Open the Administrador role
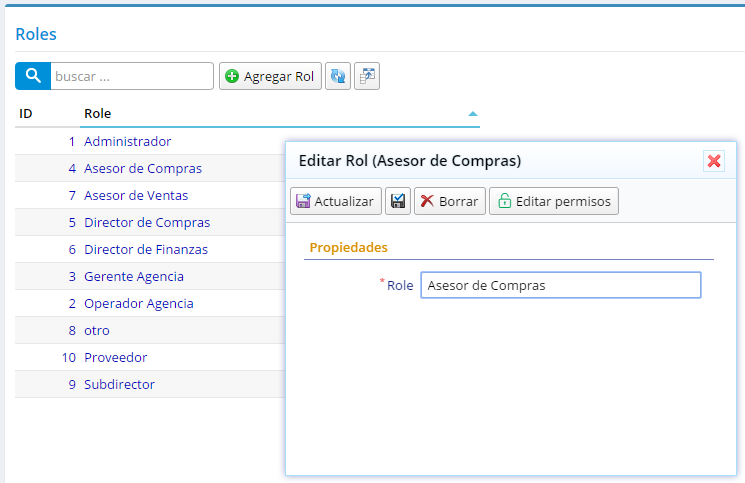The image size is (745, 483). [127, 142]
